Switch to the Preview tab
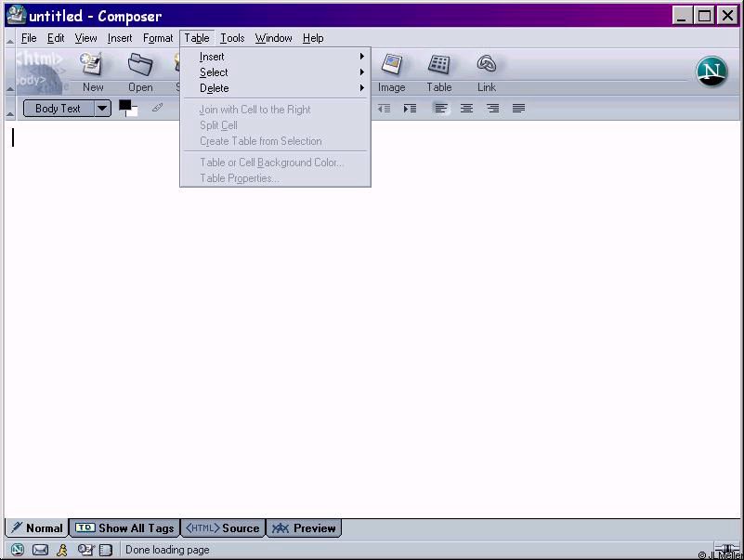 pyautogui.click(x=304, y=528)
